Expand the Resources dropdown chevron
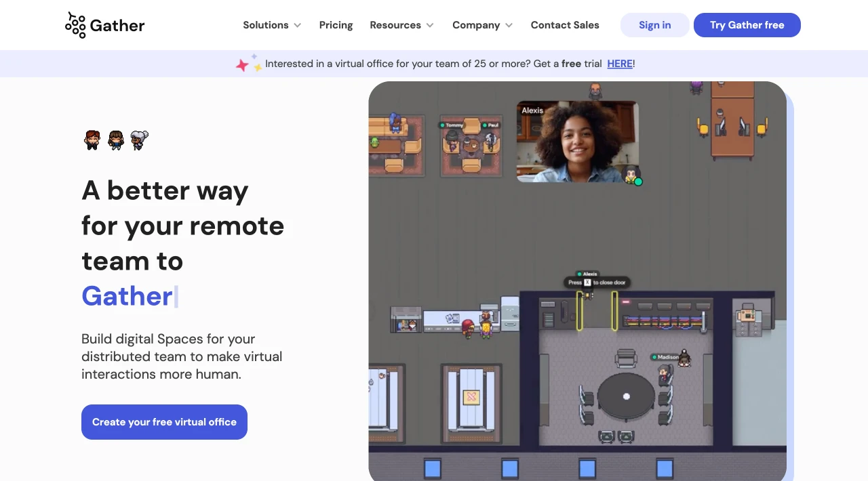Image resolution: width=868 pixels, height=481 pixels. 430,25
